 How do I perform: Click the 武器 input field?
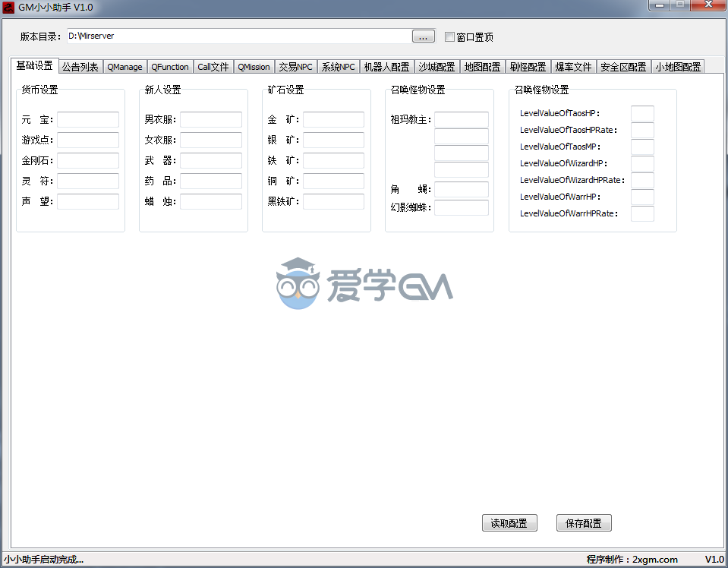click(x=211, y=160)
